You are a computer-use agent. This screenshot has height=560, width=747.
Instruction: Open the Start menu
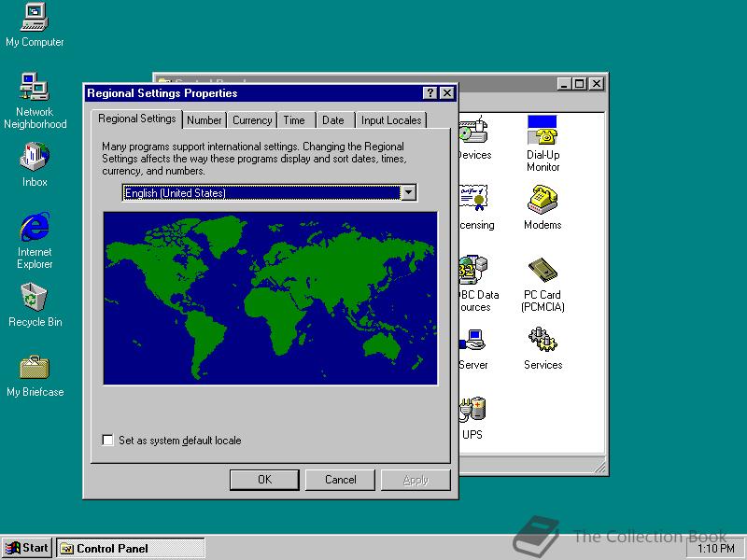tap(27, 548)
